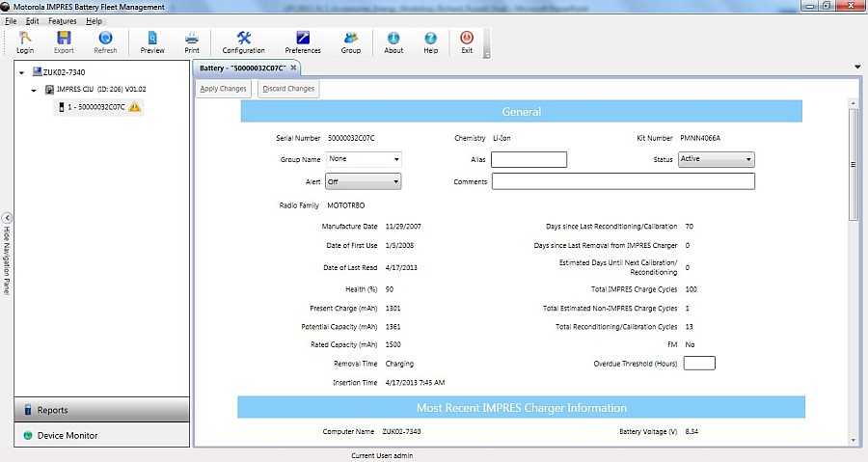Click the Current User admin status text

(x=382, y=456)
